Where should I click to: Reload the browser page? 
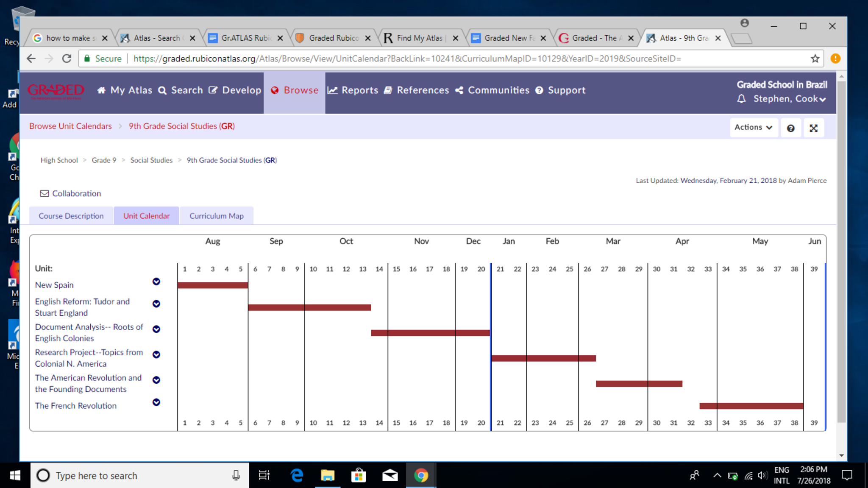coord(67,59)
